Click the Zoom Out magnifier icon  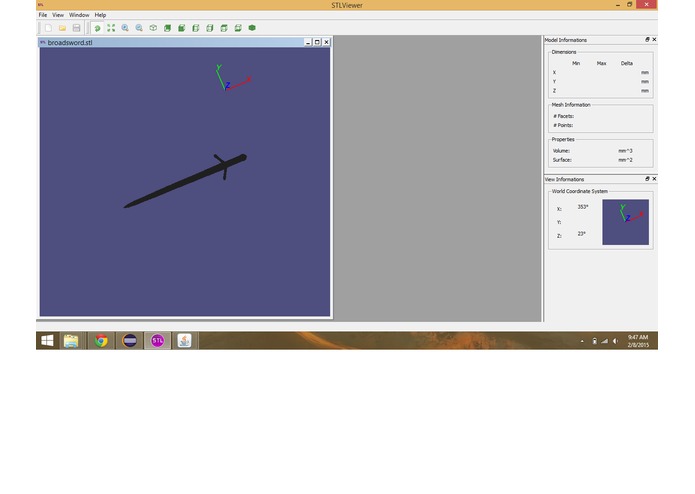click(x=139, y=28)
